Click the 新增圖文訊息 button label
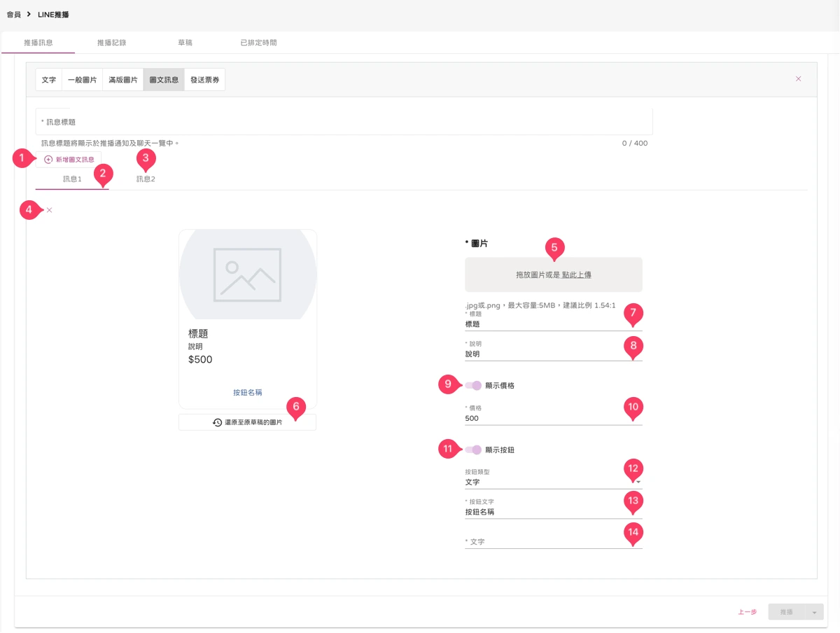 point(75,160)
